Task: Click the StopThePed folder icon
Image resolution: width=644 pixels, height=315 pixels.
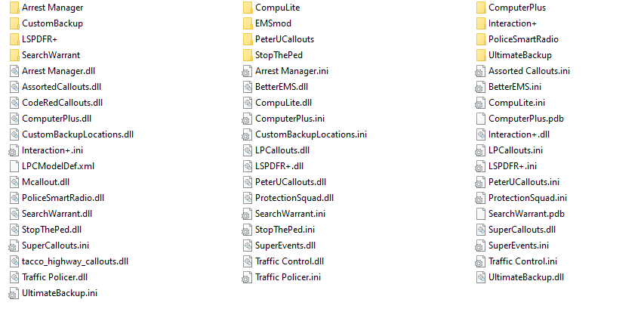Action: (248, 55)
